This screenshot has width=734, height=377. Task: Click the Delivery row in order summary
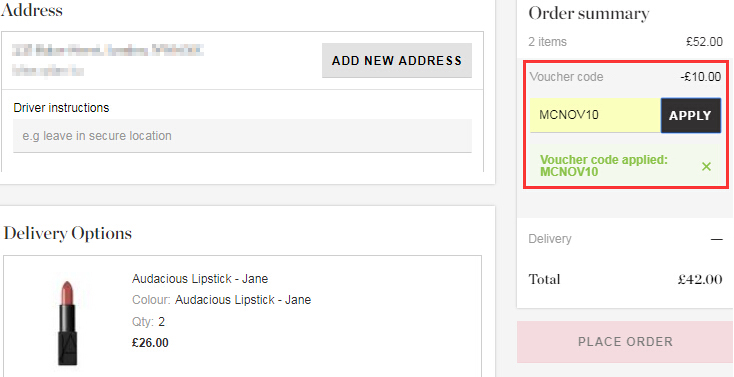click(625, 239)
